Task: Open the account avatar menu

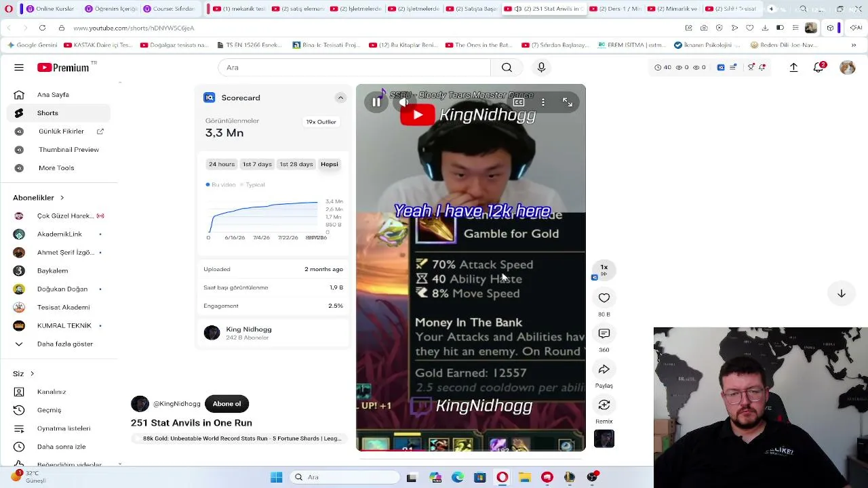Action: 847,68
